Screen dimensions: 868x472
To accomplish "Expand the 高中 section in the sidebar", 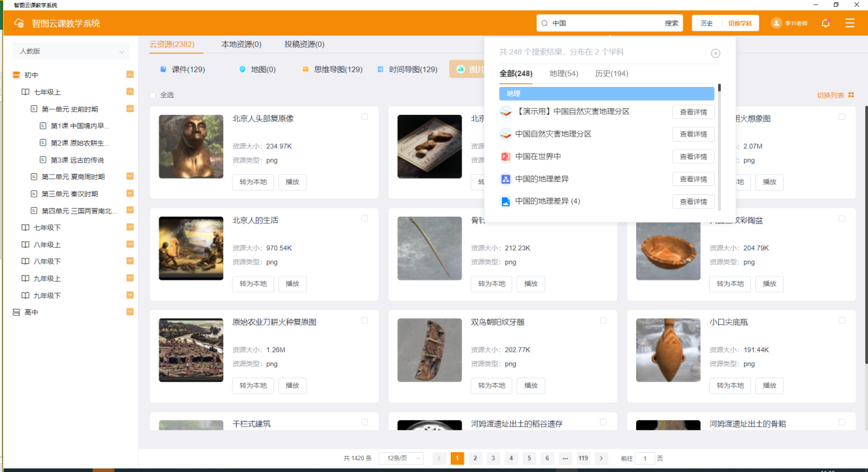I will click(x=130, y=312).
